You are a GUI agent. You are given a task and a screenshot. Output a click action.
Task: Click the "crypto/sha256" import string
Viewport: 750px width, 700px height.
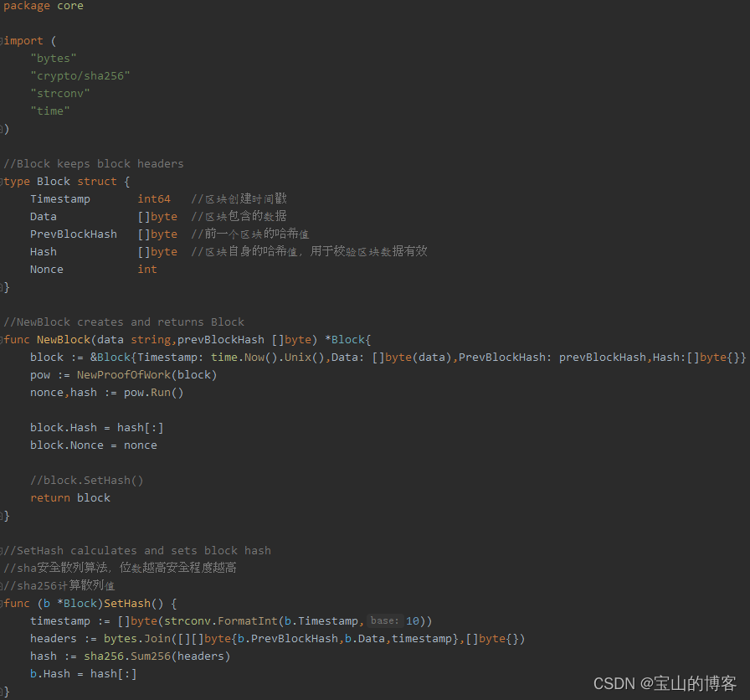(80, 76)
